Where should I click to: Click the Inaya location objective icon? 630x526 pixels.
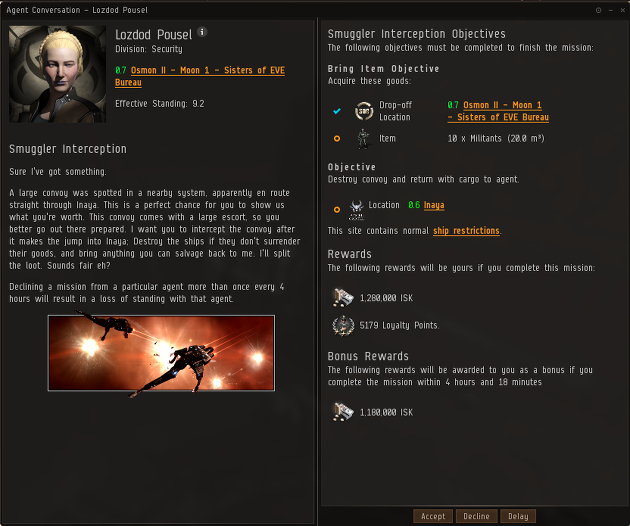(x=356, y=210)
